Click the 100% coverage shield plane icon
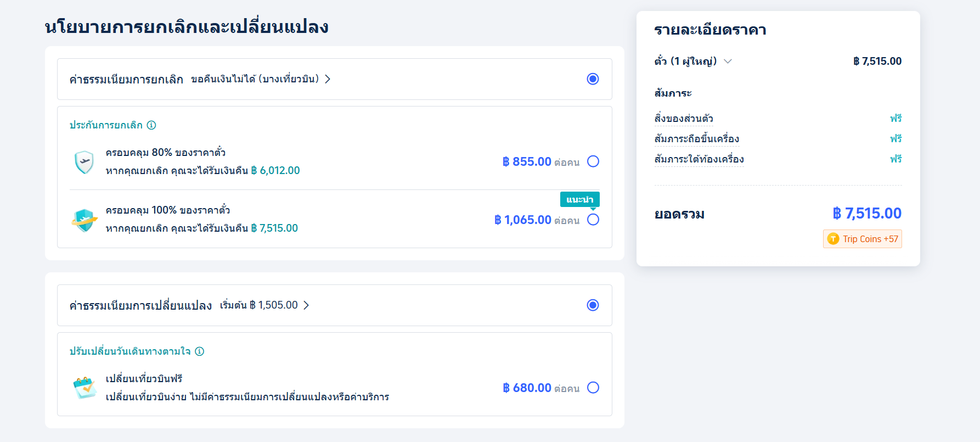 pyautogui.click(x=85, y=220)
